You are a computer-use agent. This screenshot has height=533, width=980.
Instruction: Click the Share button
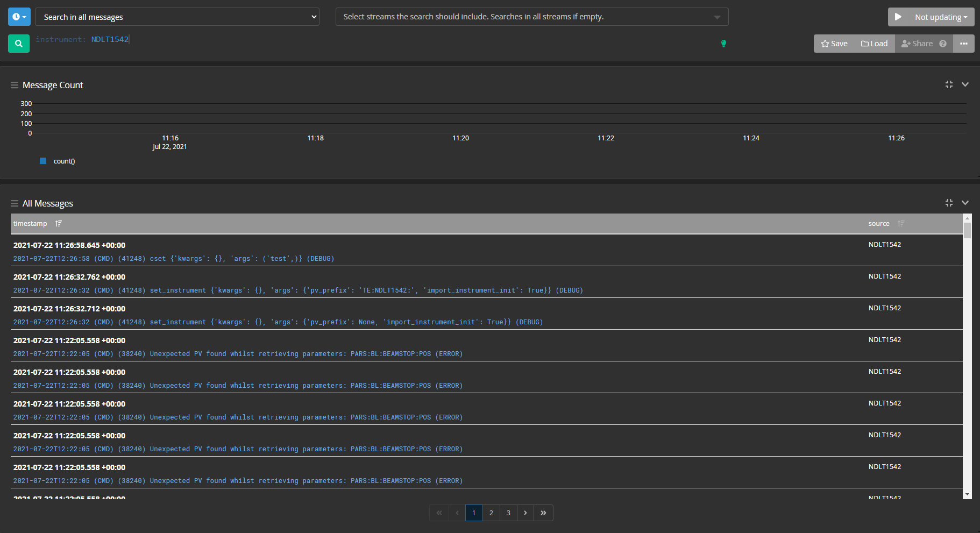tap(917, 44)
